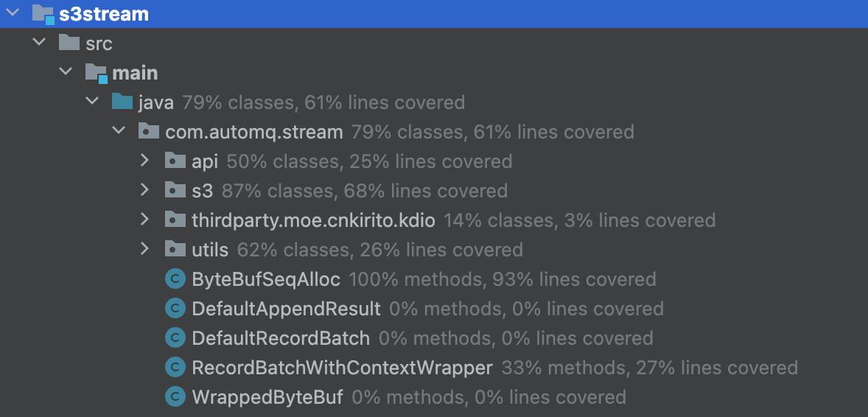Click the s3stream module folder icon
Screen dimensions: 868x417
pyautogui.click(x=43, y=14)
